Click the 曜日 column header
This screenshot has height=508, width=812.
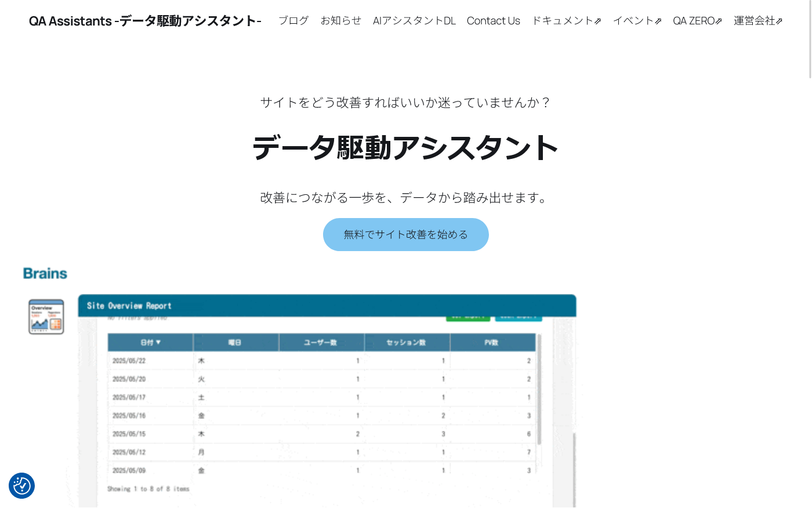point(235,343)
